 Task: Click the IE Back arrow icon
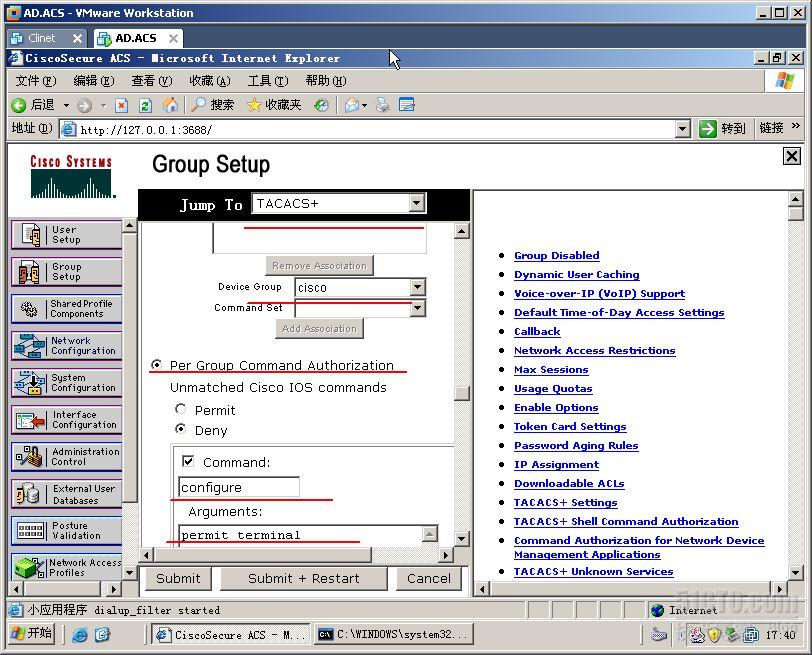[19, 105]
